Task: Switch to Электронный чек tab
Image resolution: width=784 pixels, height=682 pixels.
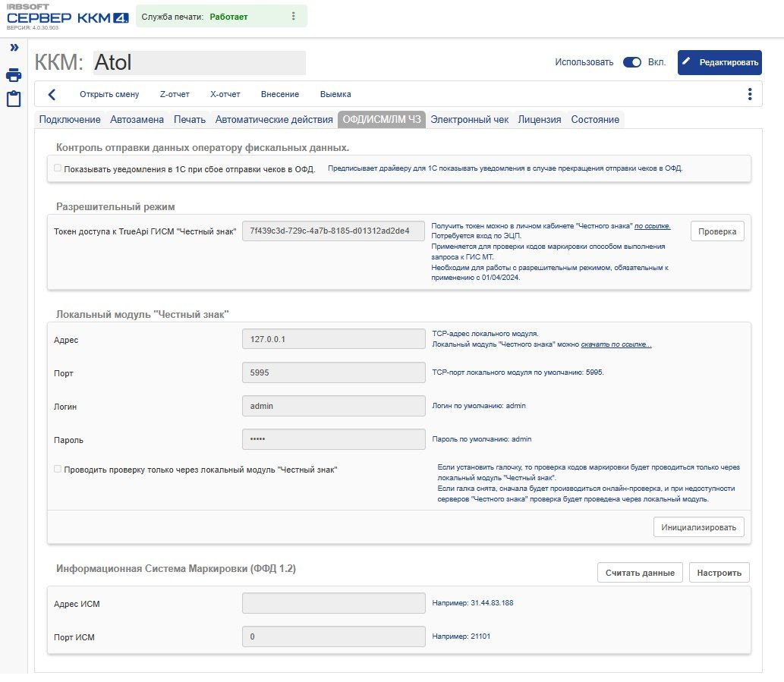Action: [470, 119]
